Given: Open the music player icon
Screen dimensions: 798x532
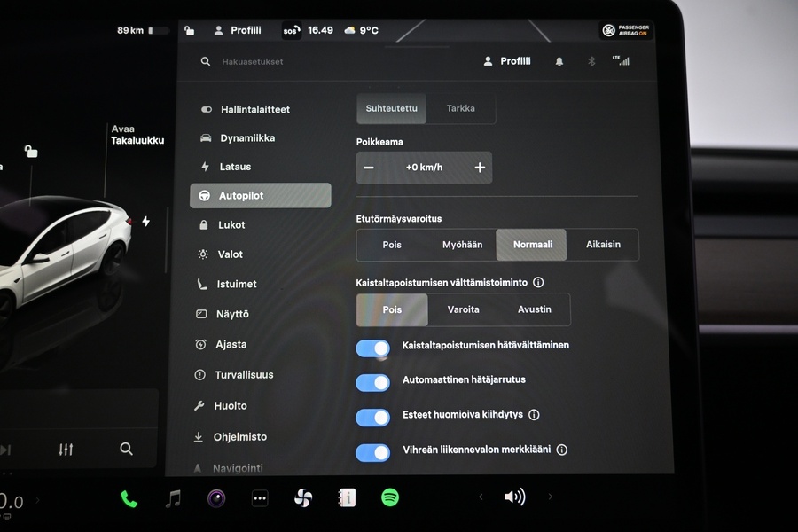Looking at the screenshot, I should tap(171, 497).
